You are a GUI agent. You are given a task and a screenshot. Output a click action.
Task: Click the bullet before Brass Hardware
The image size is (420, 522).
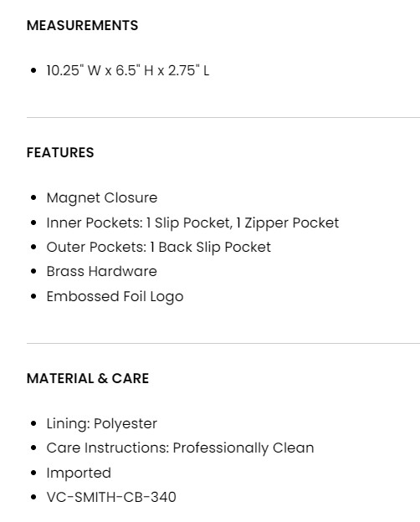[33, 271]
